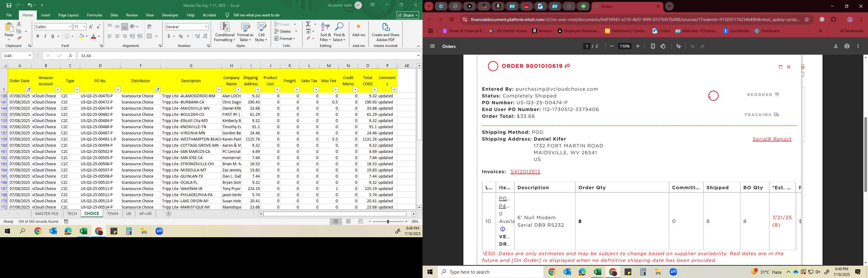Viewport: 868px width, 278px height.
Task: Open the font size 11 dropdown
Action: coord(84,27)
